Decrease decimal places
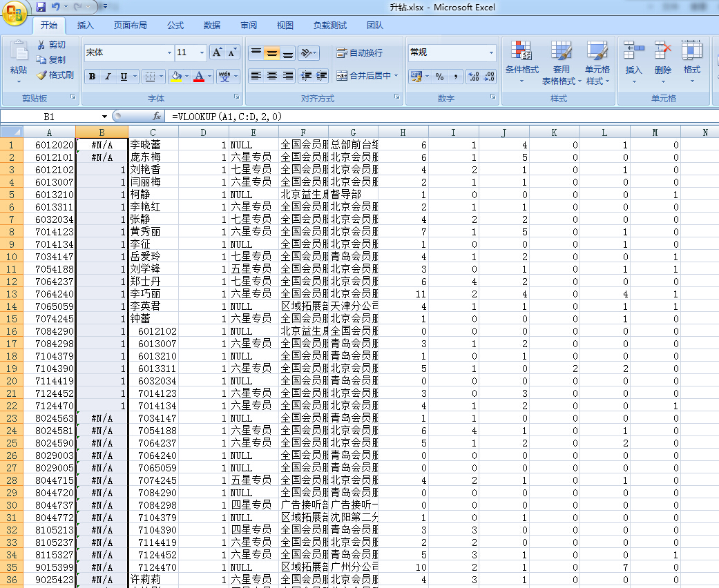The height and width of the screenshot is (588, 719). [x=489, y=77]
